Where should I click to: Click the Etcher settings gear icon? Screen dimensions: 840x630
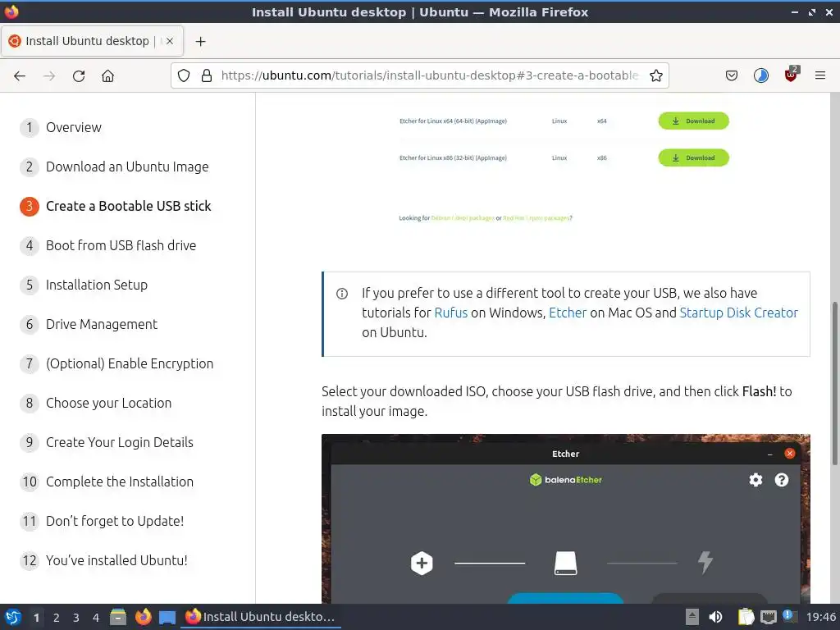coord(756,480)
